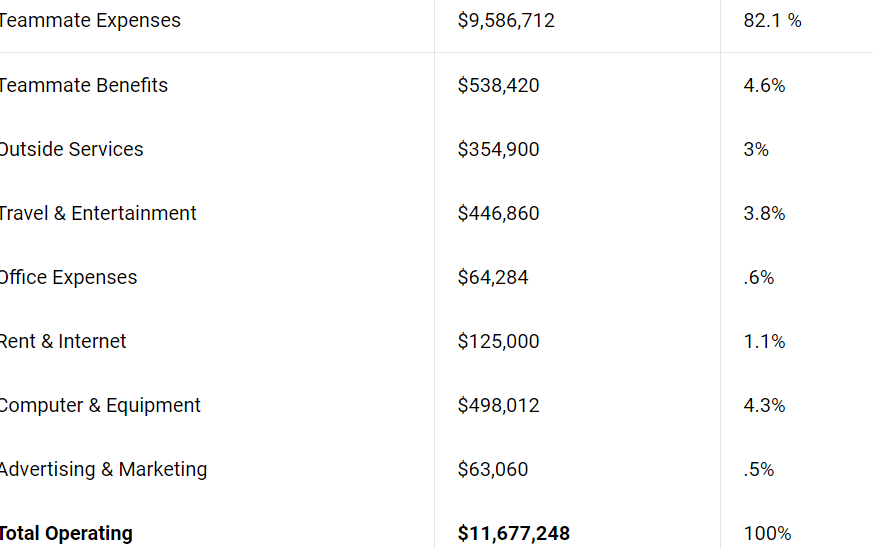The image size is (873, 549).
Task: Select the Rent & Internet label
Action: click(x=63, y=341)
